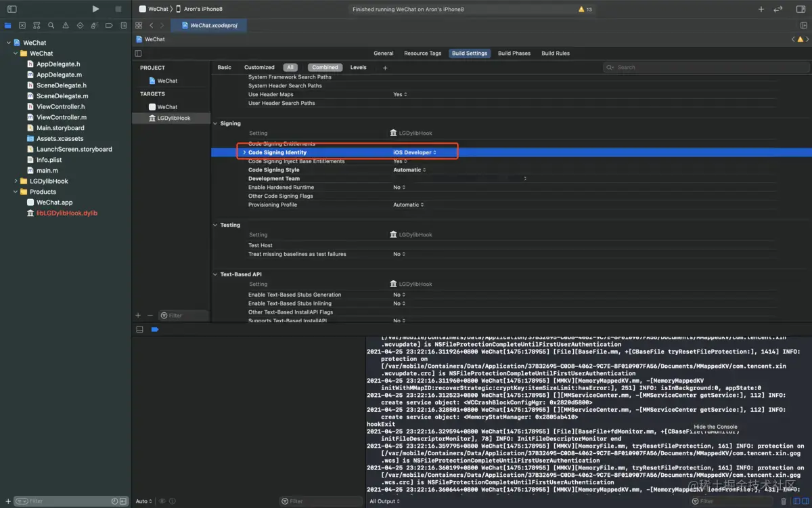Select the Build Settings tab
This screenshot has height=508, width=812.
coord(470,53)
